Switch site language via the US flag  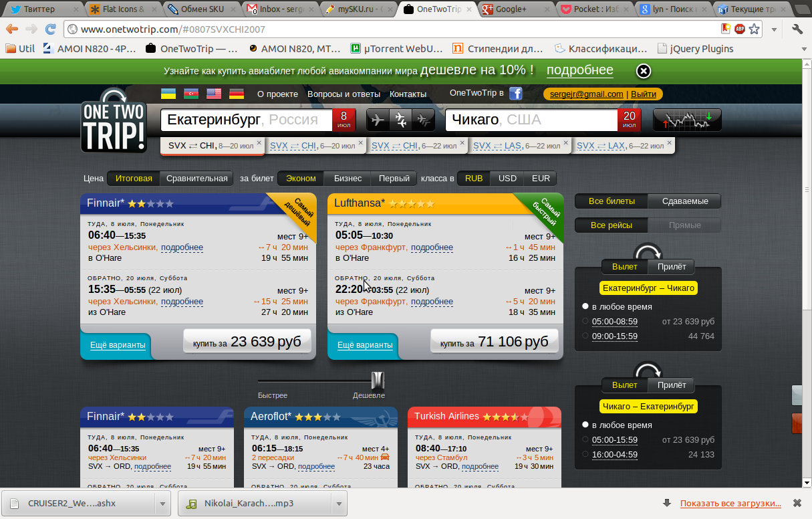point(214,94)
